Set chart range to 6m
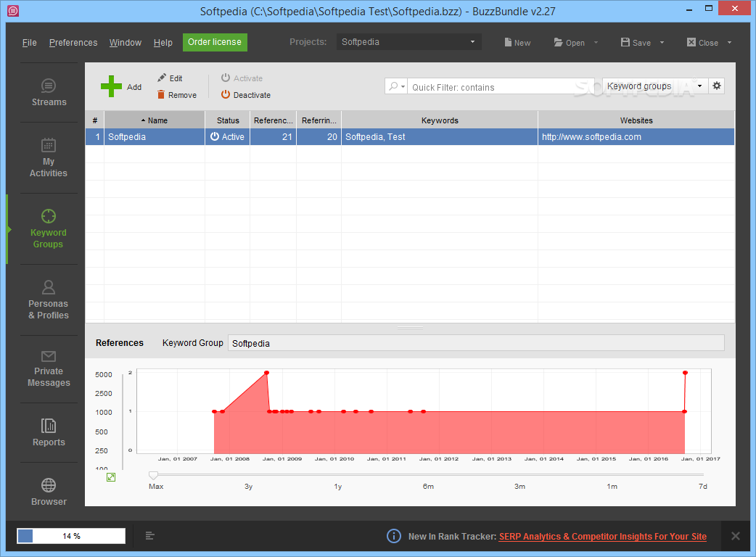The image size is (756, 557). click(428, 486)
